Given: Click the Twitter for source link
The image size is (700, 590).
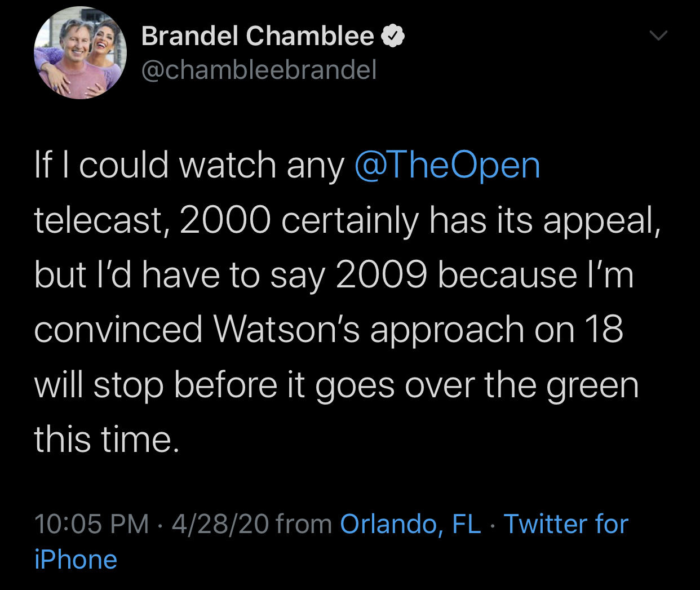Looking at the screenshot, I should point(566,524).
